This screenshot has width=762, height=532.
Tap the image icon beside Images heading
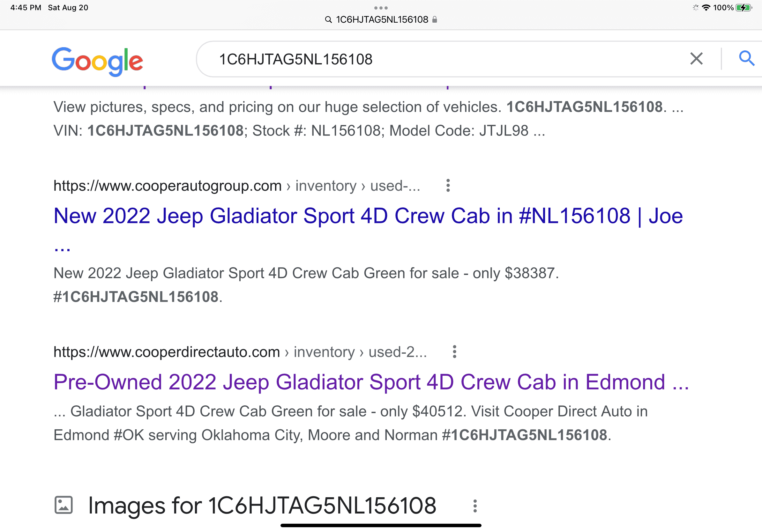63,505
